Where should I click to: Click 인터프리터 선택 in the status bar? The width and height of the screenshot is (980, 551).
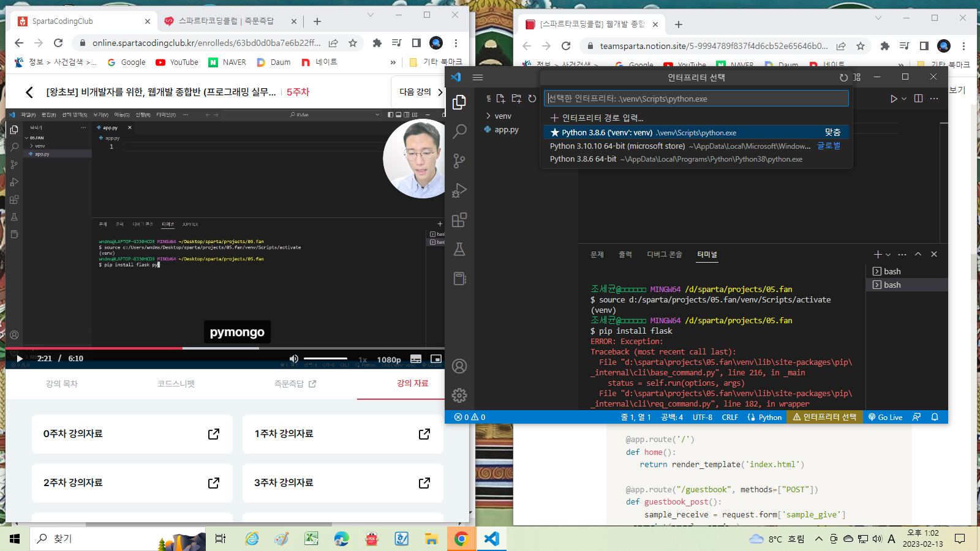click(x=824, y=417)
